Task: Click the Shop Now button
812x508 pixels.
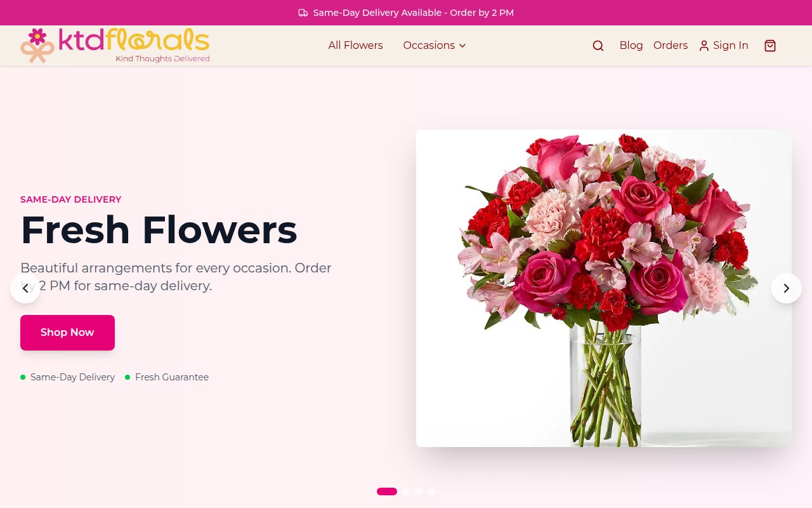Action: (67, 332)
